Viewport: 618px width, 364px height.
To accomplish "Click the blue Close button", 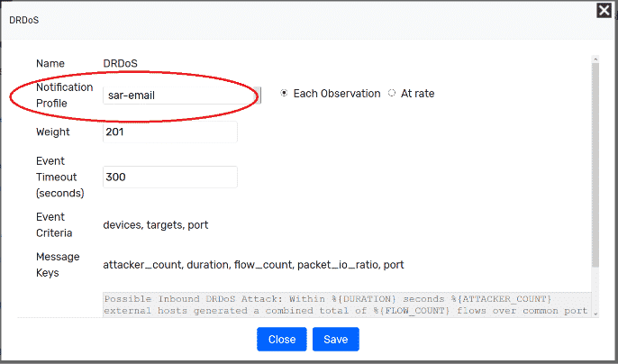I will click(x=282, y=339).
